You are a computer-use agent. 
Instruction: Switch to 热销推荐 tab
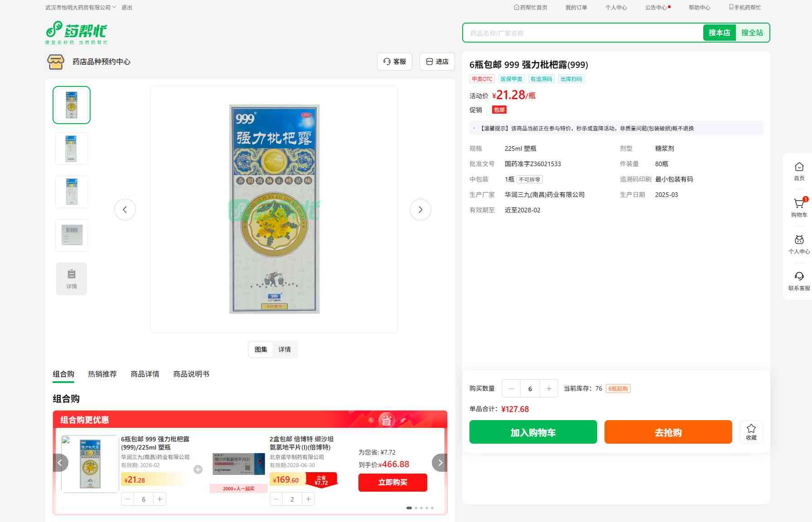tap(102, 374)
